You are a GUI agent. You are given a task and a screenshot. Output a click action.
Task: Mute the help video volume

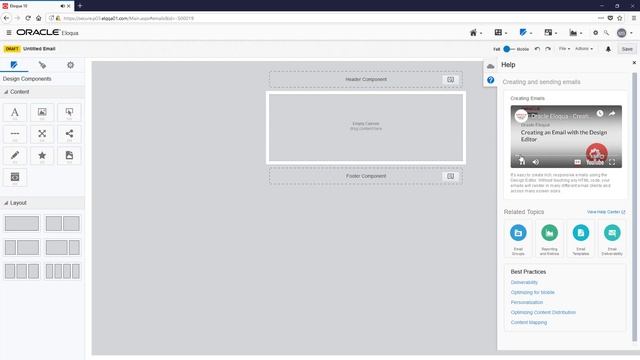[x=536, y=162]
